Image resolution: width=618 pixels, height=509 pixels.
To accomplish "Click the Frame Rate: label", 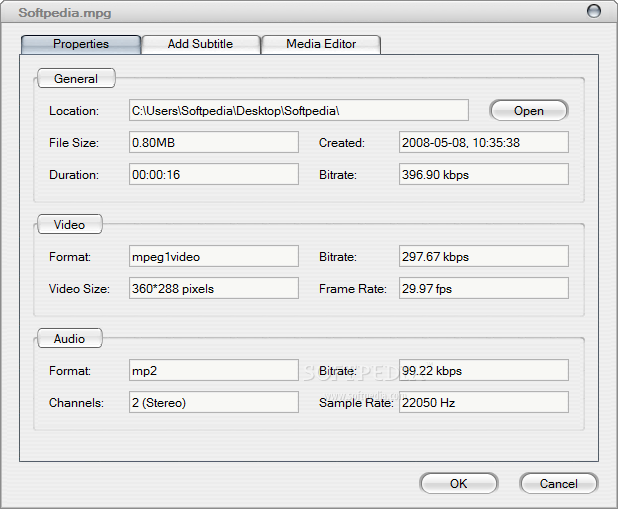I will click(353, 289).
